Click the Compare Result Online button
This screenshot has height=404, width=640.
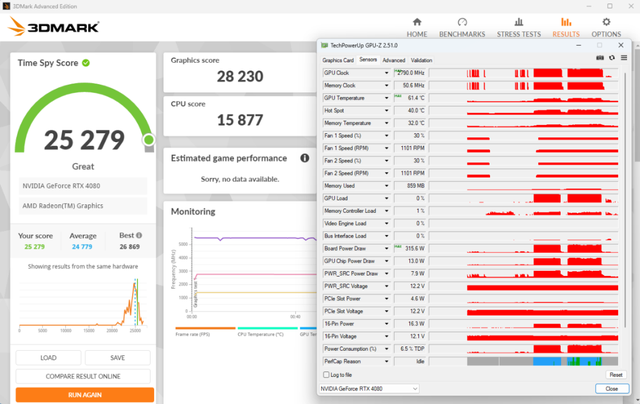(x=84, y=375)
